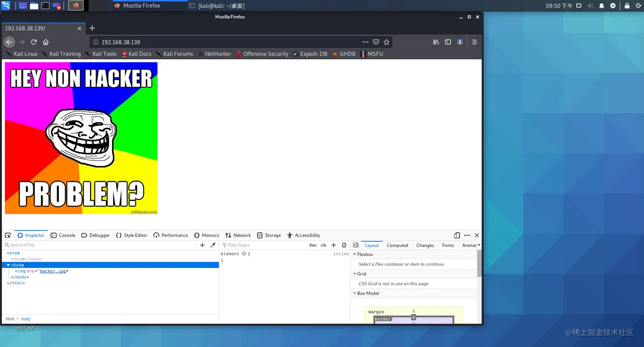This screenshot has width=644, height=347.
Task: Collapse the body node in the markup tree
Action: click(8, 265)
